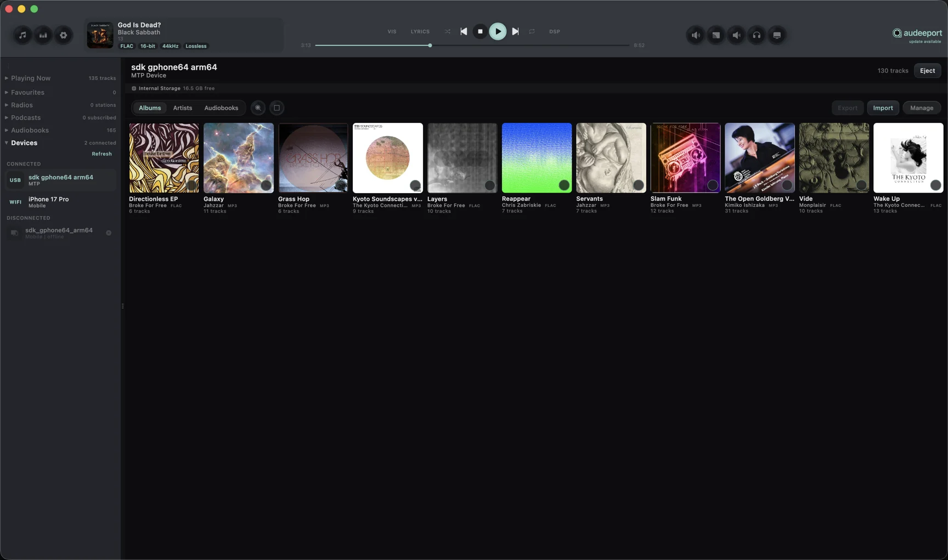The image size is (948, 560).
Task: Click the Import button
Action: pos(883,108)
